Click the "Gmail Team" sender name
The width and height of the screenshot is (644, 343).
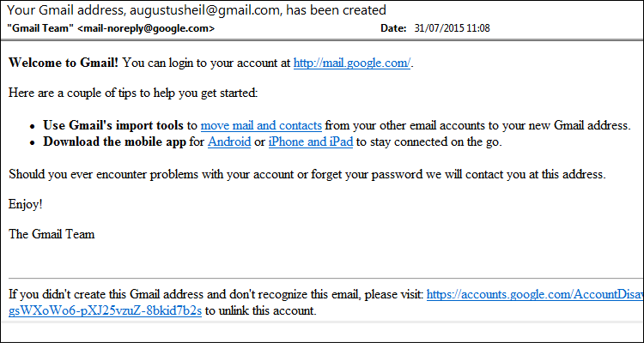[40, 28]
